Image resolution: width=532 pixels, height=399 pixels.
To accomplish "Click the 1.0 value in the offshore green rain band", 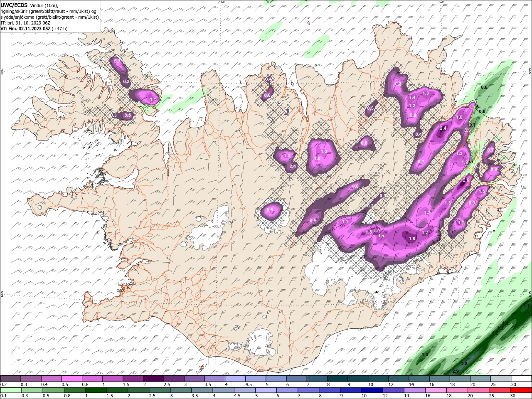I will [x=425, y=355].
